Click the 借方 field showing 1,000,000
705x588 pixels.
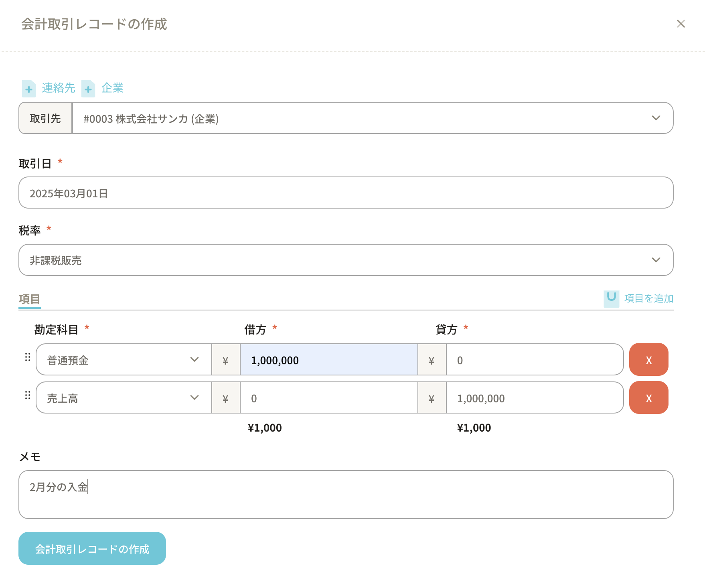tap(328, 360)
